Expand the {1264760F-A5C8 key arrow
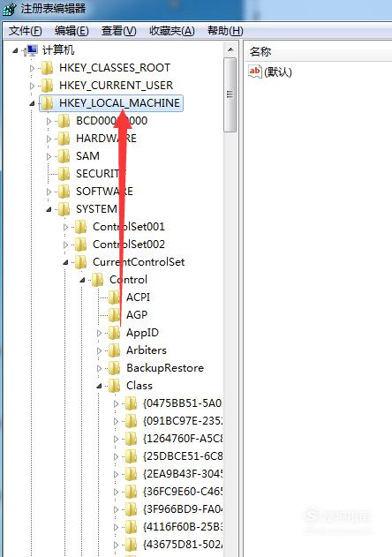This screenshot has width=392, height=557. [116, 439]
